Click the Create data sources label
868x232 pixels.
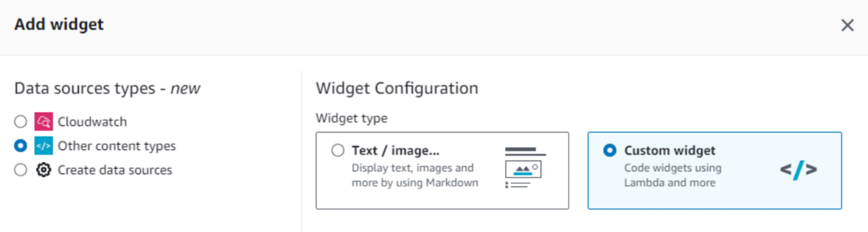(115, 170)
